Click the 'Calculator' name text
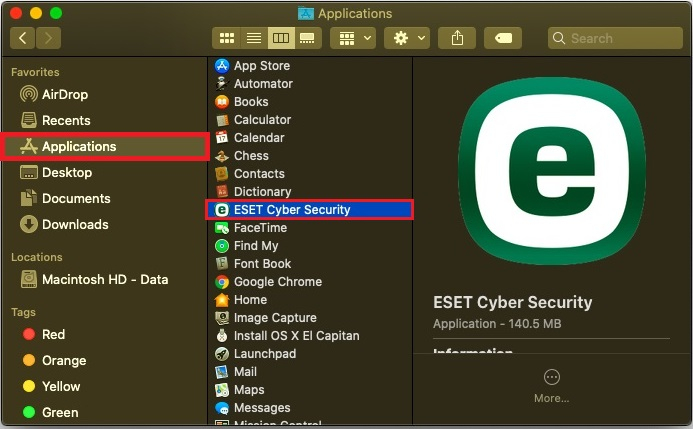Image resolution: width=693 pixels, height=429 pixels. (263, 120)
